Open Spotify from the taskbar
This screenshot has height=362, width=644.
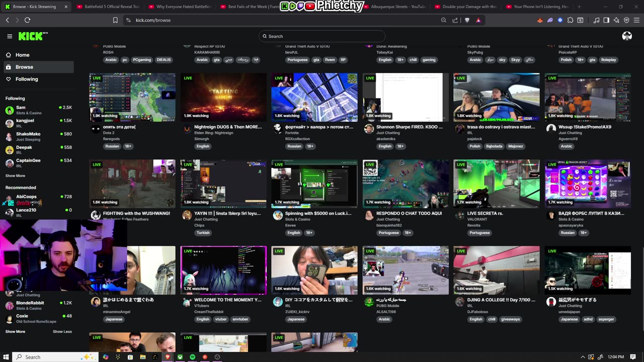[192, 357]
